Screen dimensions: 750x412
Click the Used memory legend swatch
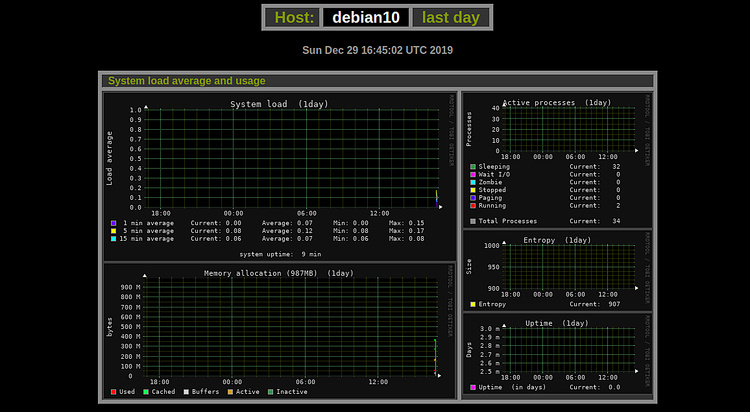(x=114, y=392)
